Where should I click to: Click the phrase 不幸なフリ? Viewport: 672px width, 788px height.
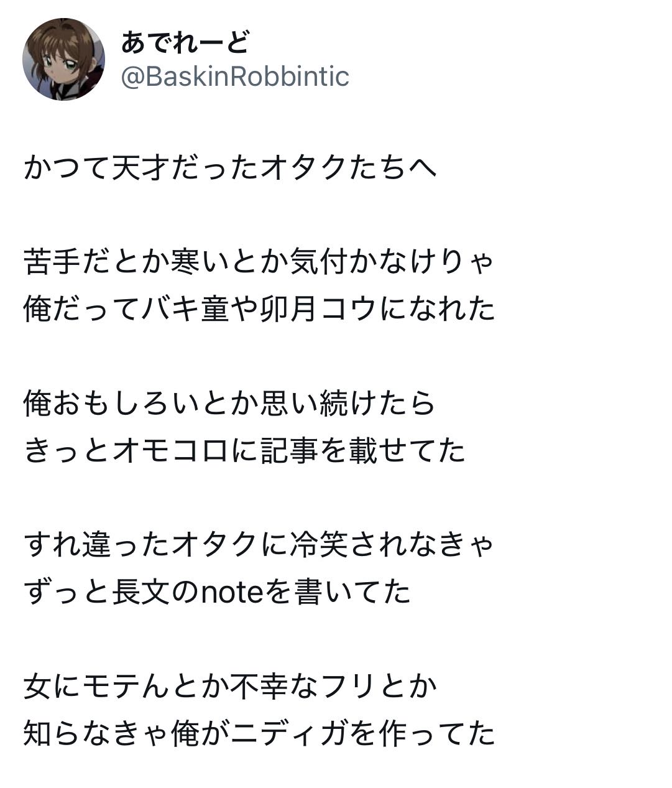[305, 686]
